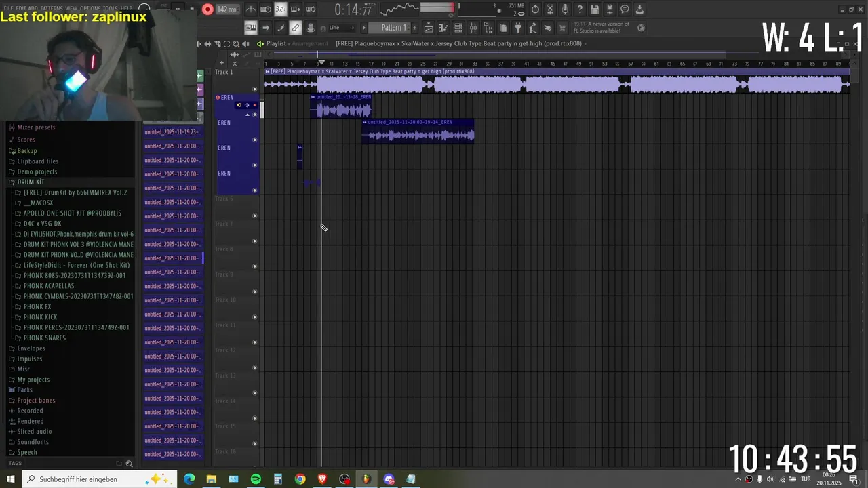Click the Save project floppy icon
This screenshot has width=868, height=488.
click(x=595, y=9)
